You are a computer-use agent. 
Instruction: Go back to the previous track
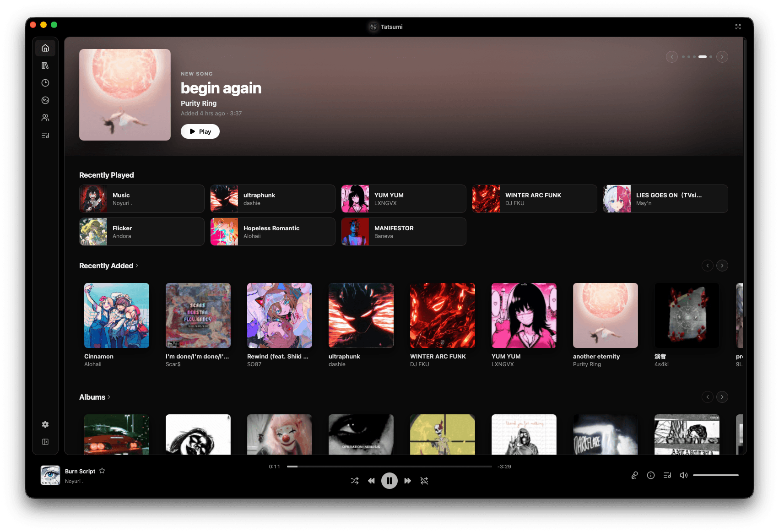(371, 481)
